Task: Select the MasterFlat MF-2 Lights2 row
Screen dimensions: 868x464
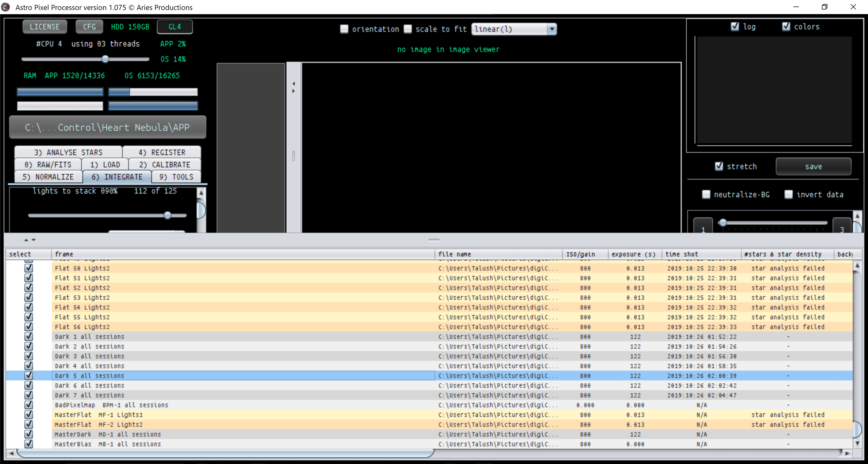Action: [430, 424]
